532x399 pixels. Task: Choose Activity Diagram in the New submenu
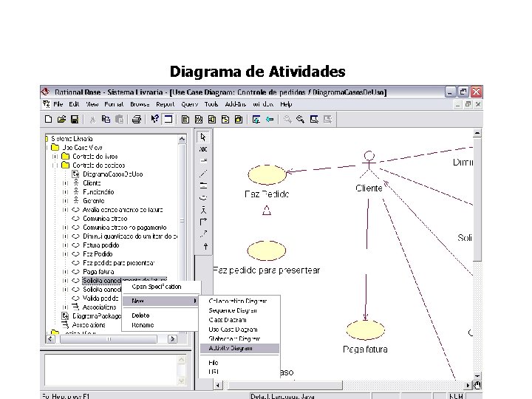coord(239,348)
